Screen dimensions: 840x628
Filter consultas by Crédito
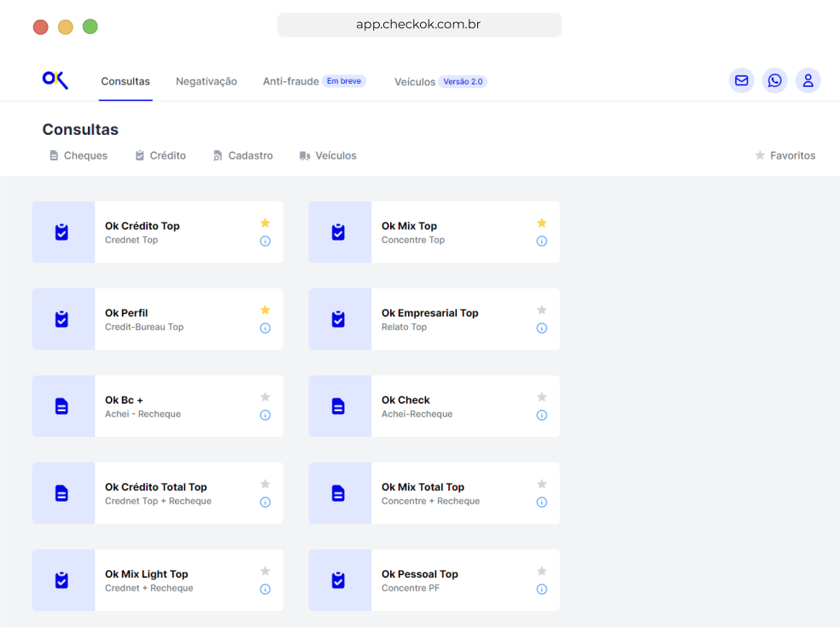(160, 155)
